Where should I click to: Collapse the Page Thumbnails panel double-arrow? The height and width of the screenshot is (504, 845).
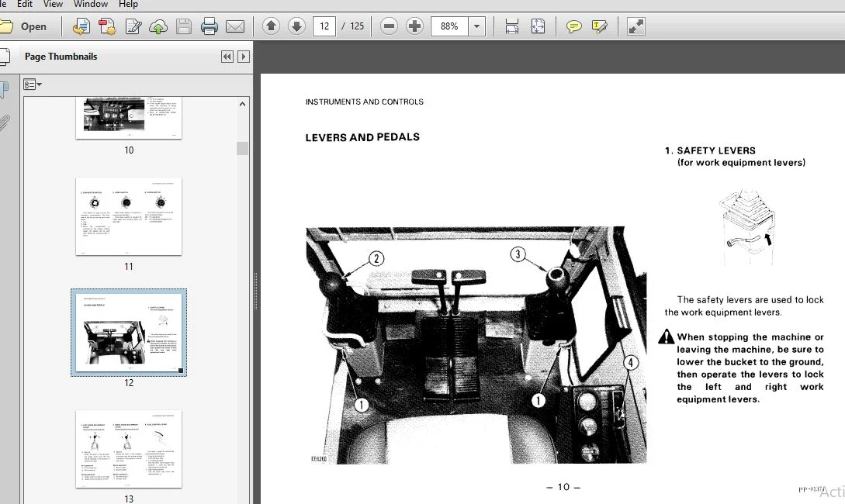pos(227,57)
